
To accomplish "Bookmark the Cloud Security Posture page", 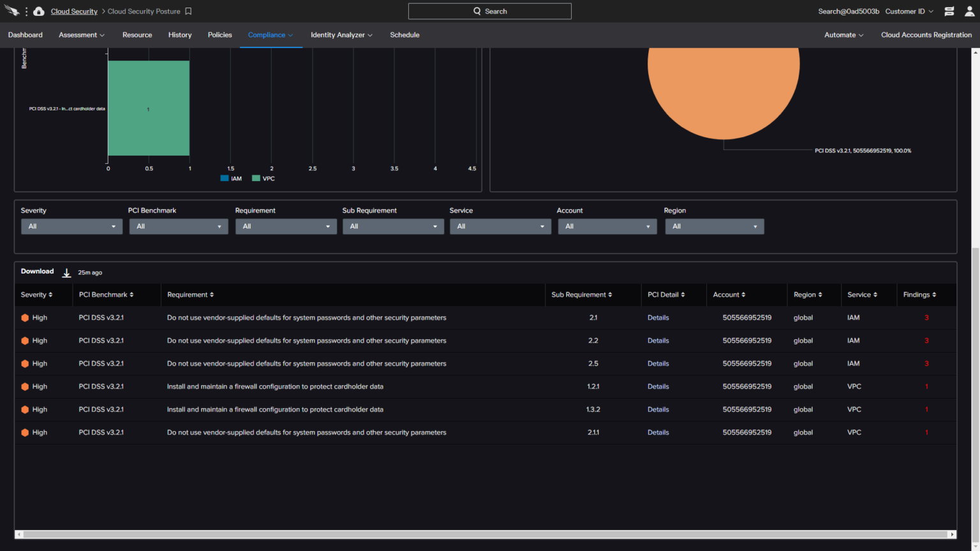I will [187, 11].
